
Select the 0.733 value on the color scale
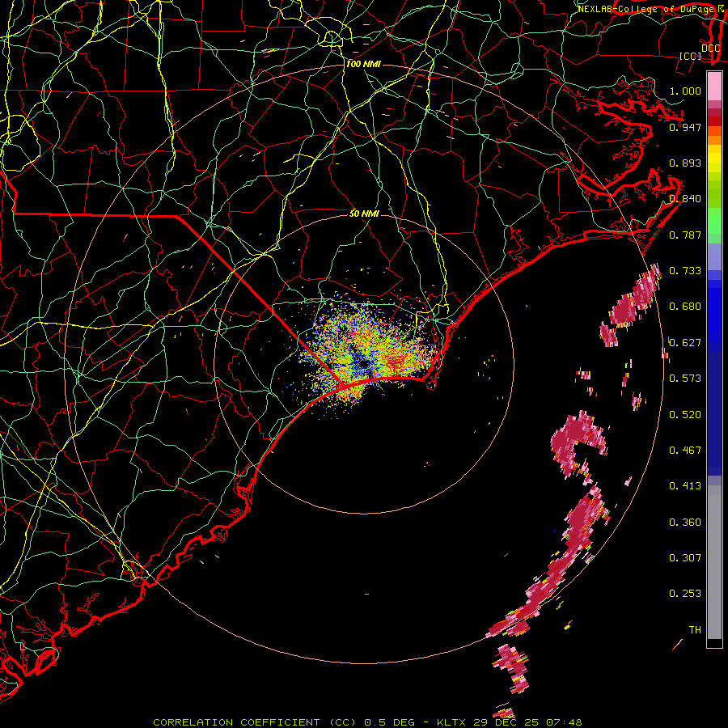pos(685,271)
